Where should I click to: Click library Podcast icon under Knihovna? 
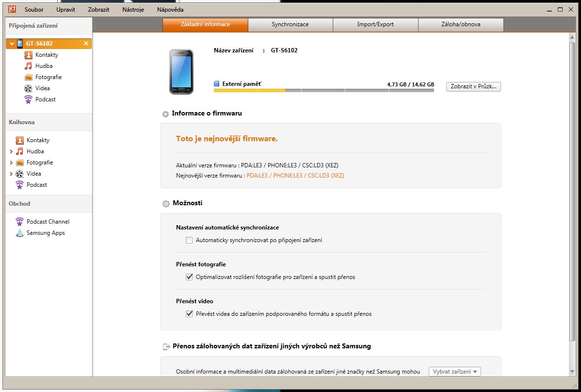[19, 184]
